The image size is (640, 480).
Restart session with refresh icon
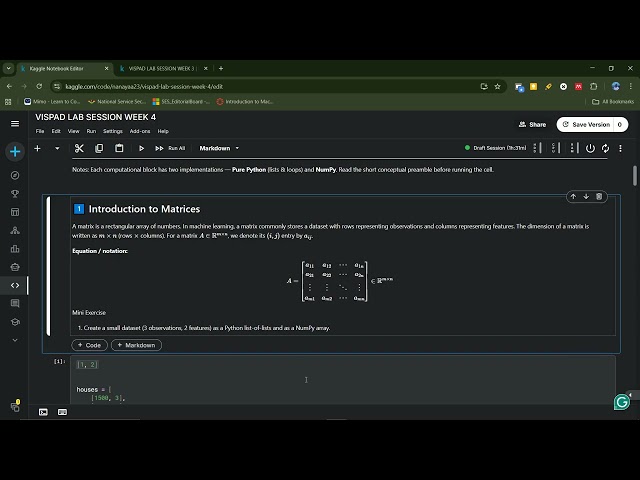tap(605, 148)
